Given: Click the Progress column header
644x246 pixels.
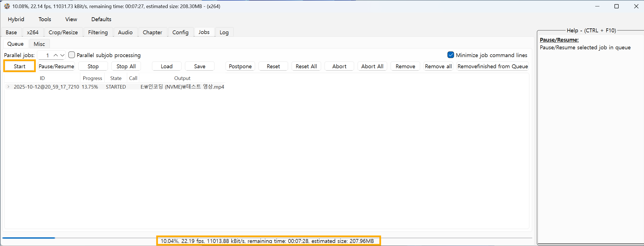Looking at the screenshot, I should coord(93,78).
